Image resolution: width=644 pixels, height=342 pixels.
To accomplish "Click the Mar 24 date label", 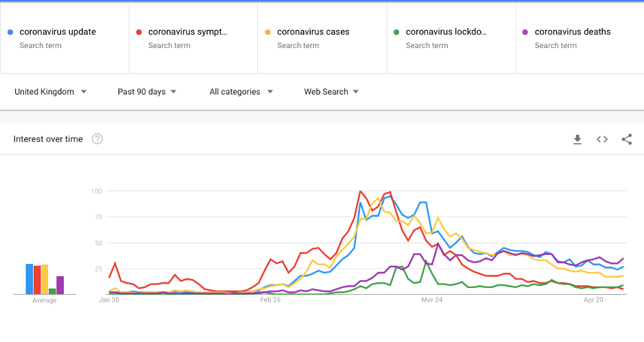I will pyautogui.click(x=431, y=300).
